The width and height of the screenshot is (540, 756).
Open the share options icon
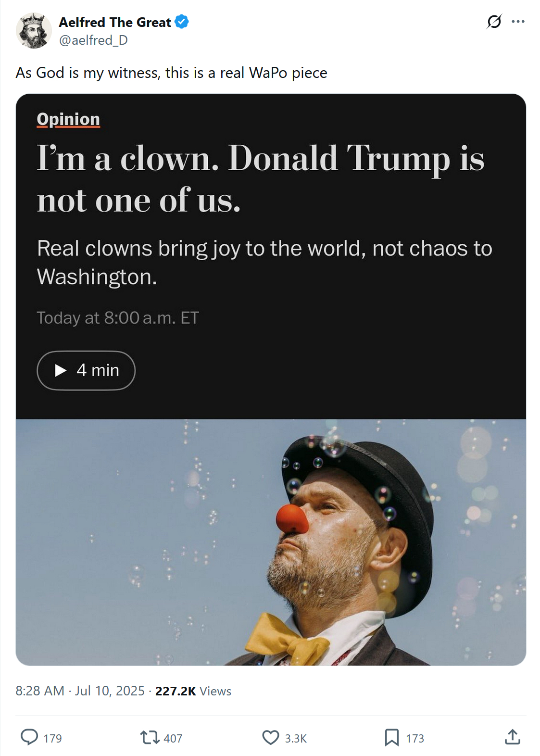click(x=513, y=737)
